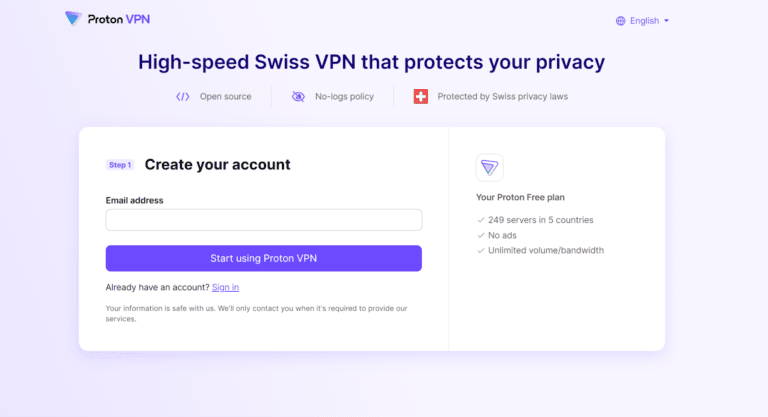
Task: Click the Proton Free plan logo icon
Action: click(489, 167)
